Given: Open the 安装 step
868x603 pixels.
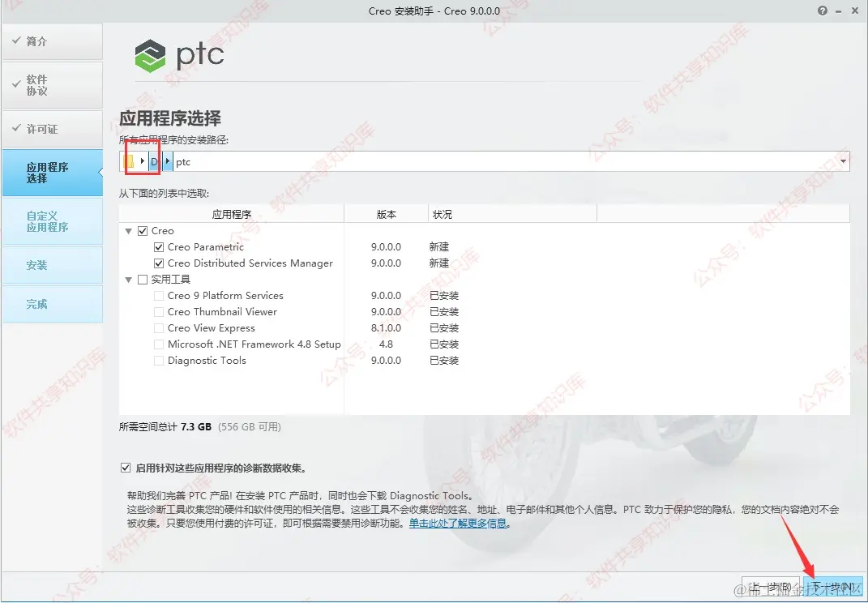Looking at the screenshot, I should (52, 265).
